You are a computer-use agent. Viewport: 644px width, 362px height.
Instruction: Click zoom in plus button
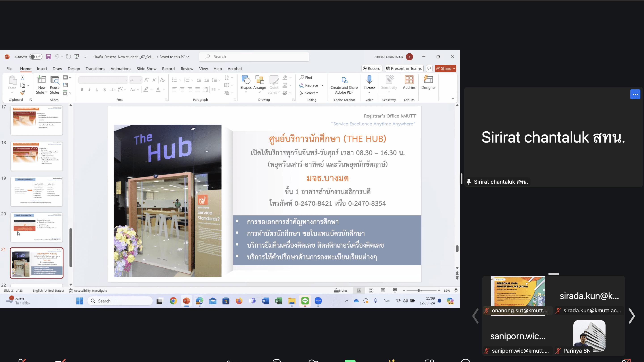(439, 290)
